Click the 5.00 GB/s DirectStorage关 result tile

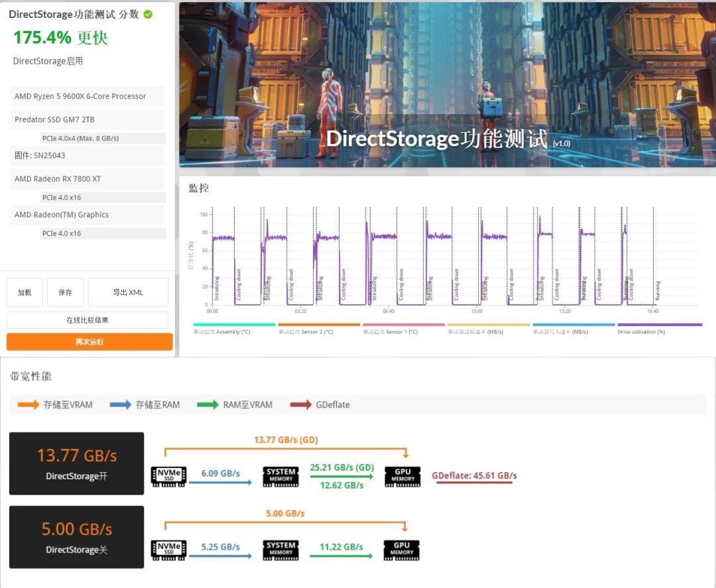pyautogui.click(x=77, y=537)
